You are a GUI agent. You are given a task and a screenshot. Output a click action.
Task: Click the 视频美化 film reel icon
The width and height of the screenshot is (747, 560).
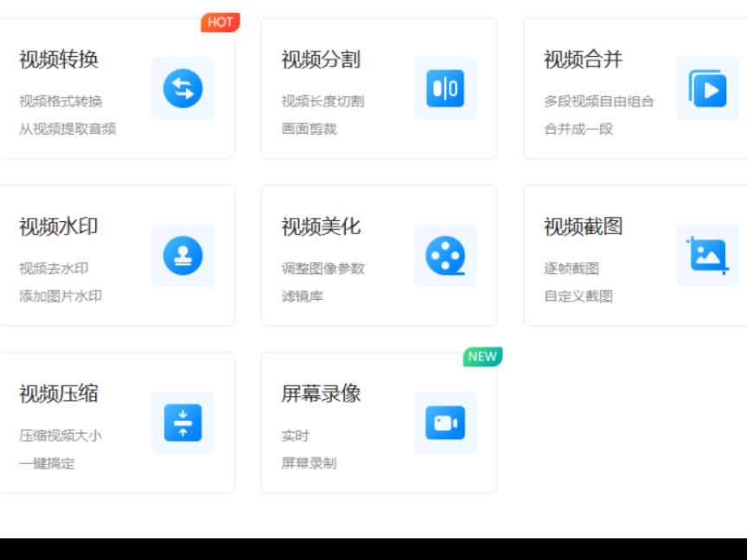pos(445,256)
